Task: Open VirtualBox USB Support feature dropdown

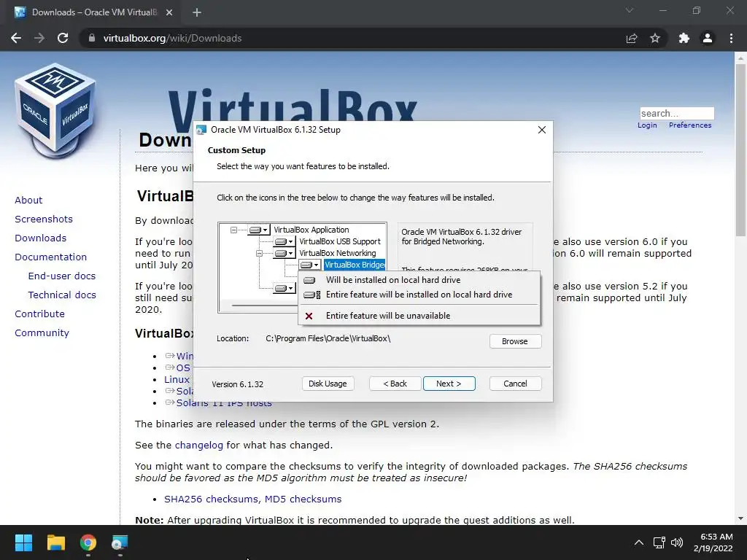Action: 285,241
